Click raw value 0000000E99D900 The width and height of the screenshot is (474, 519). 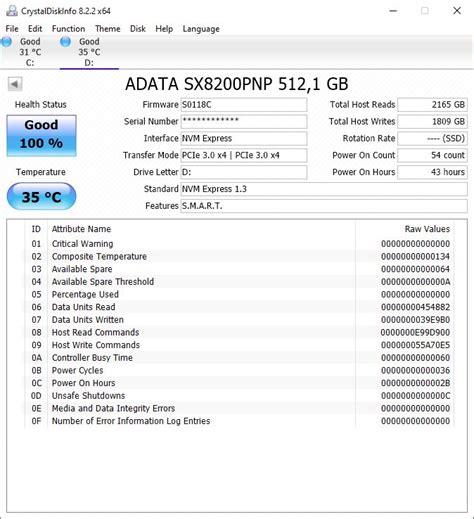(x=415, y=333)
